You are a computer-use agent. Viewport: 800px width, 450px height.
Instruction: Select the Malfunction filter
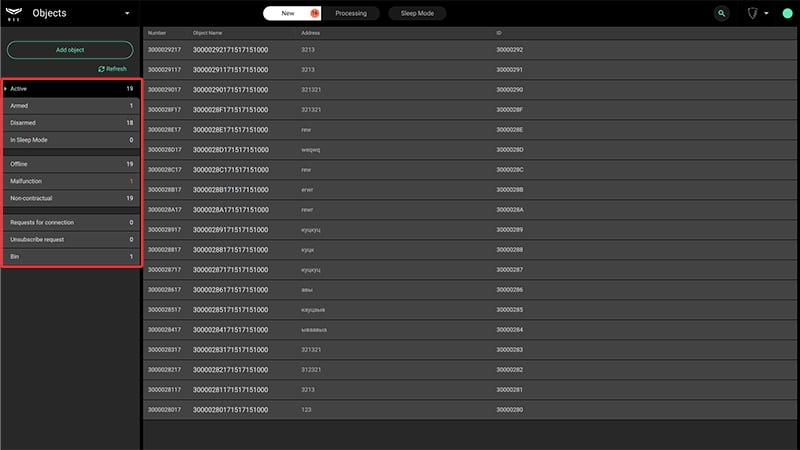(x=71, y=181)
